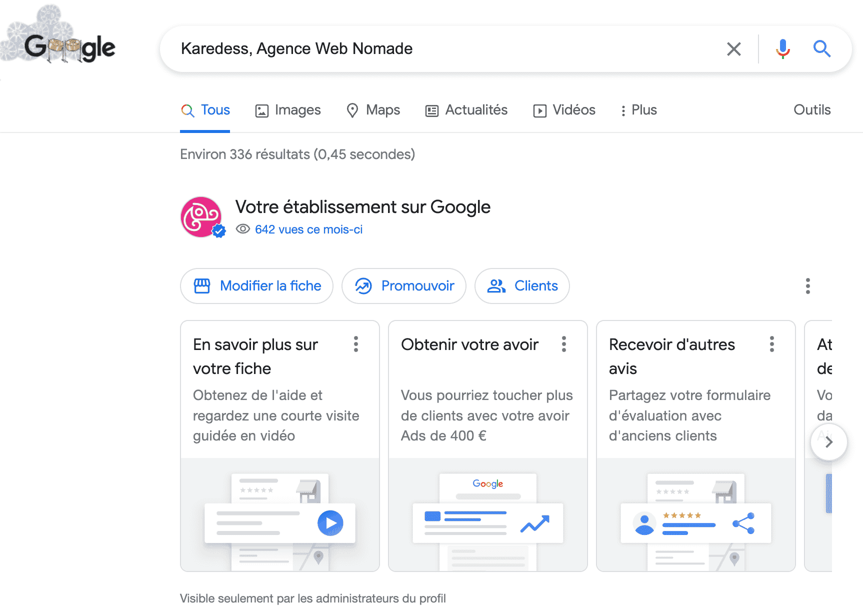This screenshot has width=863, height=616.
Task: Open options on En savoir plus card
Action: pyautogui.click(x=356, y=344)
